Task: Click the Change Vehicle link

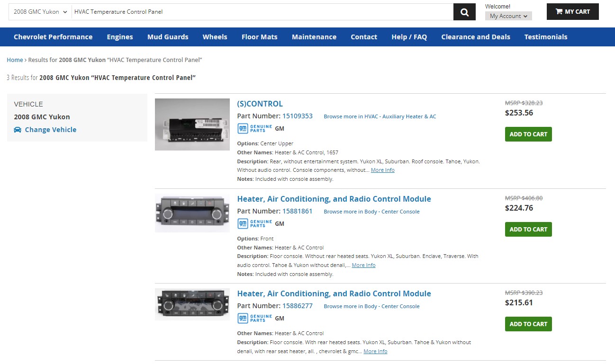Action: [51, 130]
